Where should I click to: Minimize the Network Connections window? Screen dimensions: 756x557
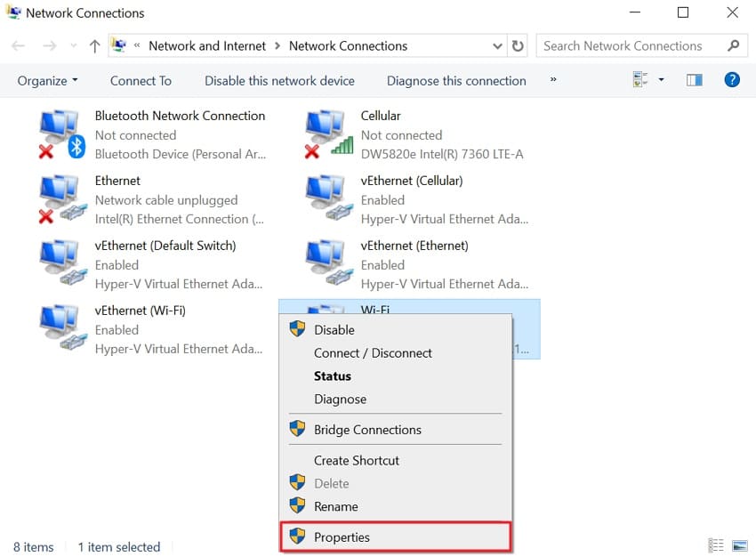[x=635, y=12]
